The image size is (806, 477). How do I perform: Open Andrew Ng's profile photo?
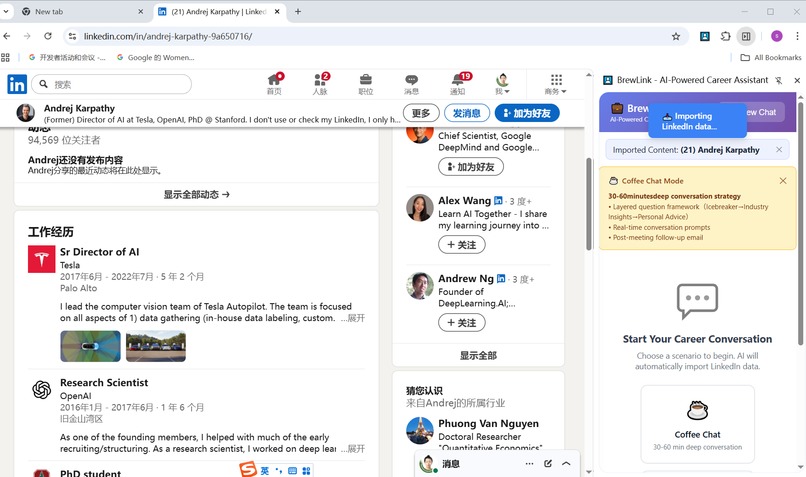pos(420,286)
